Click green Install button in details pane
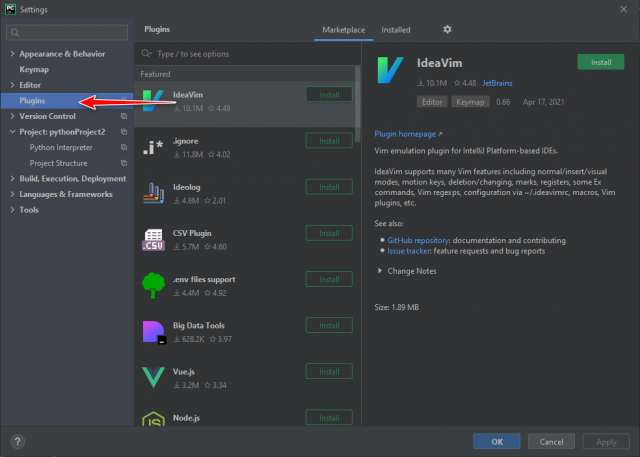Image resolution: width=640 pixels, height=457 pixels. [x=601, y=62]
